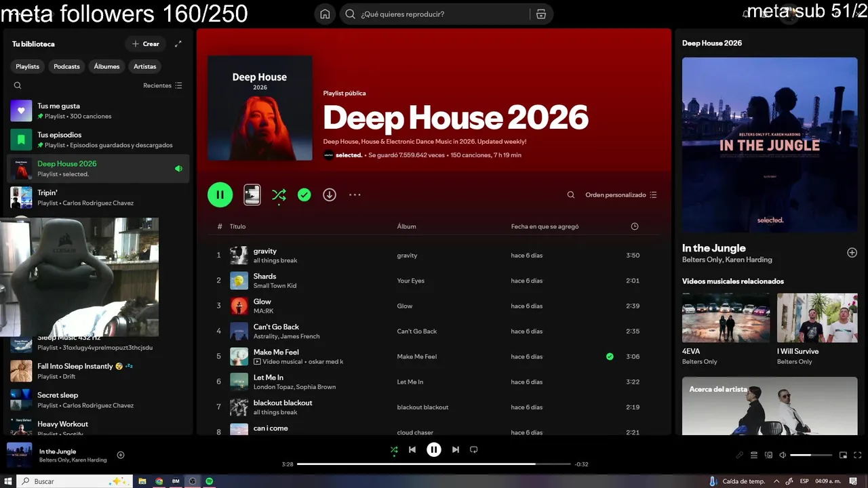
Task: Open the Browse icon in search bar
Action: (x=540, y=14)
